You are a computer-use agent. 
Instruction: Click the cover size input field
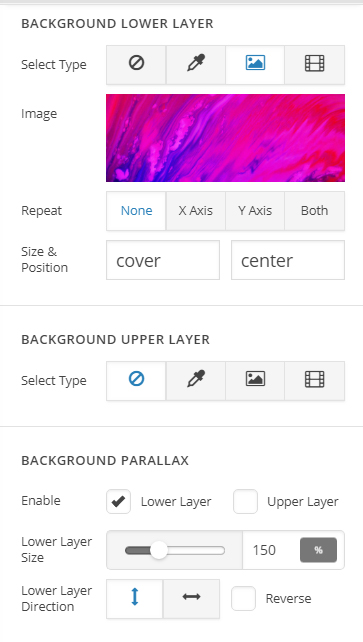[163, 260]
